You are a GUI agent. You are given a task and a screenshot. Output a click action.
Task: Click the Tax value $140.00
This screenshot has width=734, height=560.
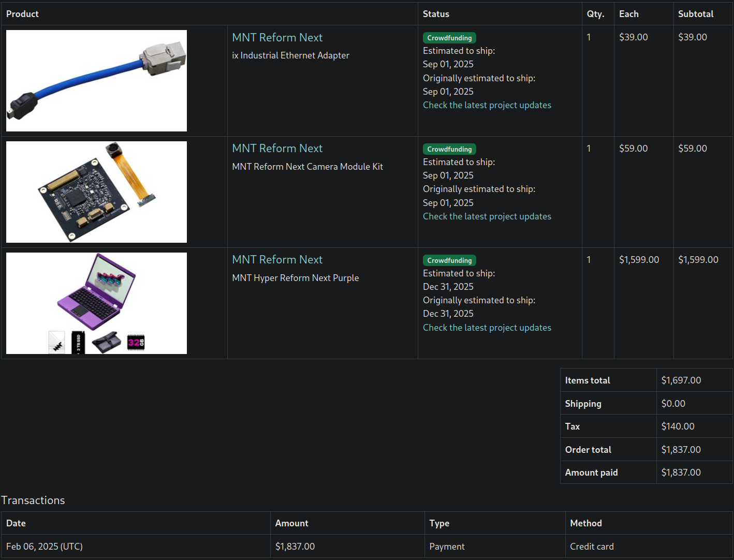(678, 426)
